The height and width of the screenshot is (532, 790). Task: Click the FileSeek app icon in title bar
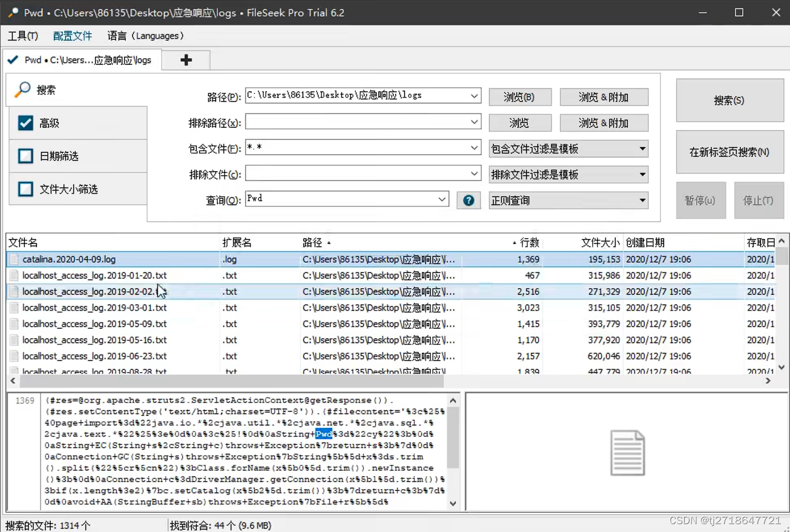click(x=11, y=12)
